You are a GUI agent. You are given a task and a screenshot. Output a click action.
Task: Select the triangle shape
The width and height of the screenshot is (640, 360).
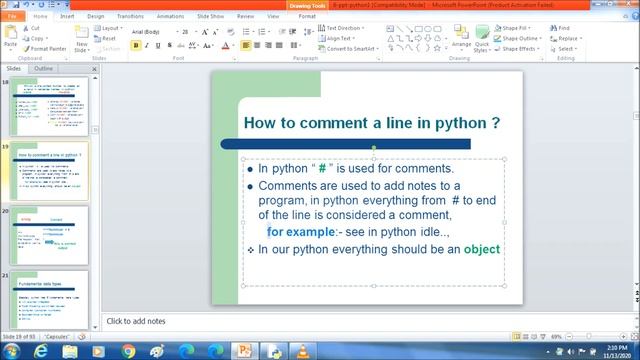391,39
